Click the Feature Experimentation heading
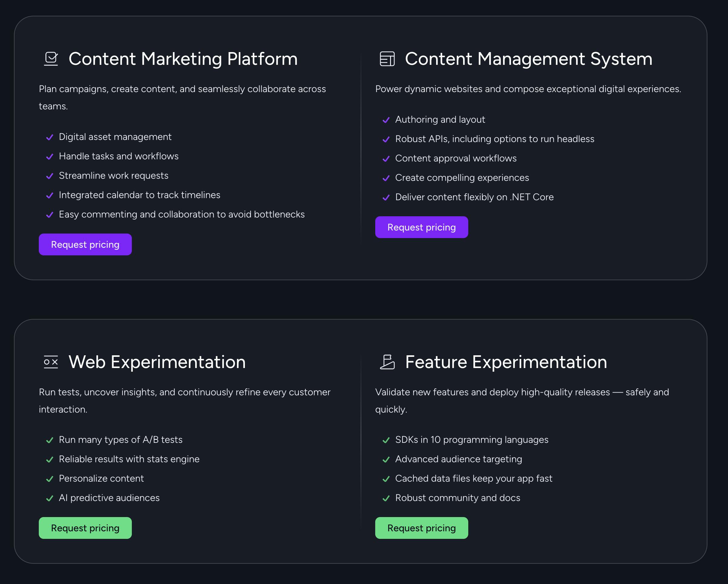The height and width of the screenshot is (584, 728). pyautogui.click(x=506, y=362)
